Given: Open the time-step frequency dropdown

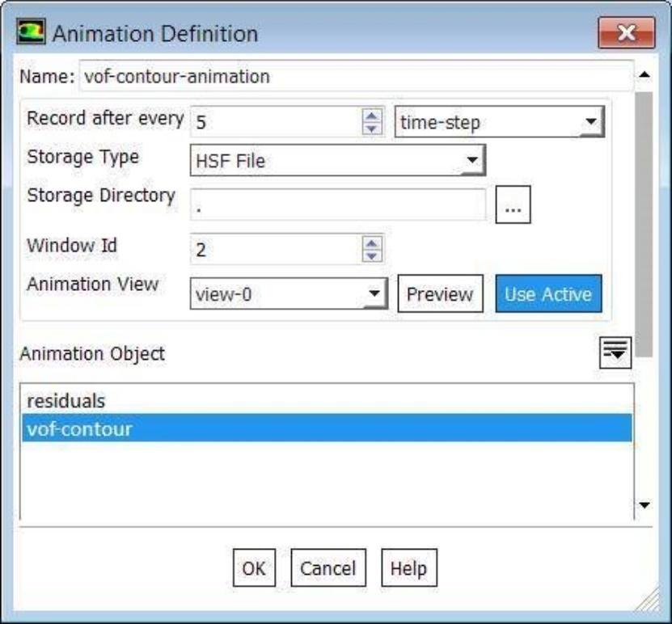Looking at the screenshot, I should click(x=499, y=122).
